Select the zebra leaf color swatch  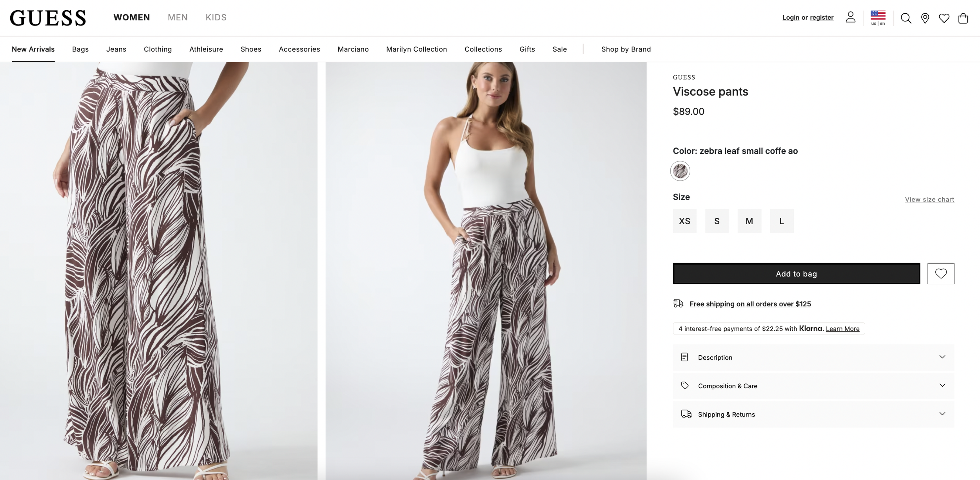tap(680, 171)
